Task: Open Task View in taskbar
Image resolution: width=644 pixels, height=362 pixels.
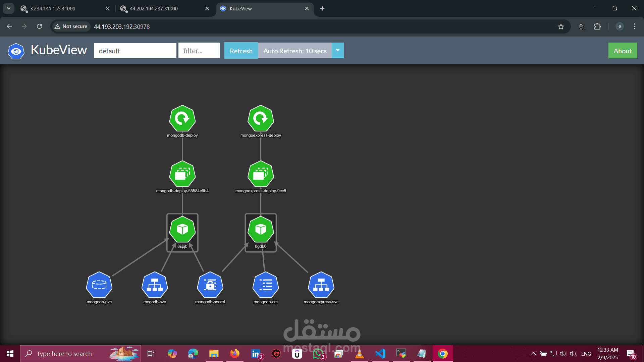Action: point(151,354)
